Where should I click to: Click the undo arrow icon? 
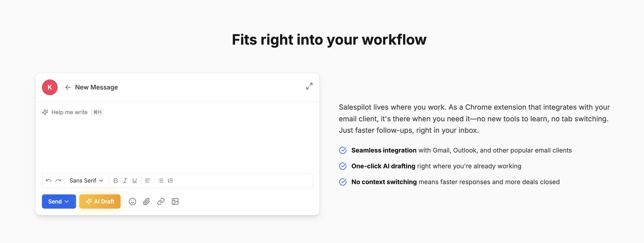[49, 181]
